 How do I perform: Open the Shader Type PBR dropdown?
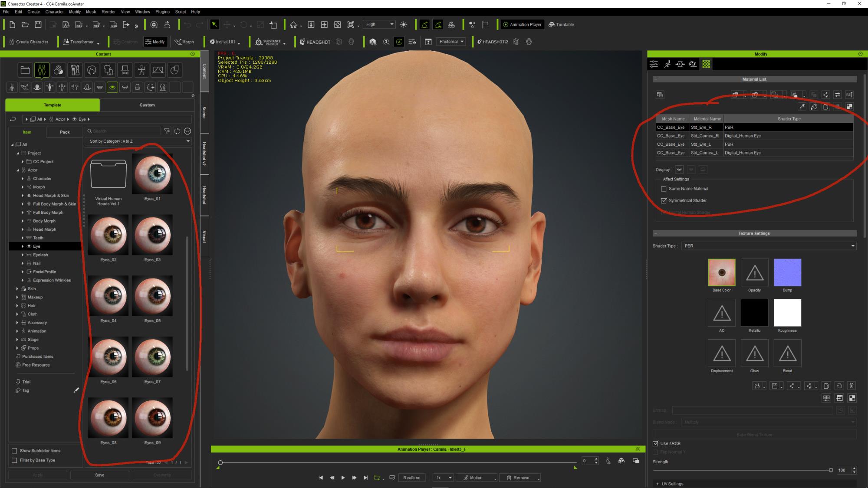tap(769, 246)
